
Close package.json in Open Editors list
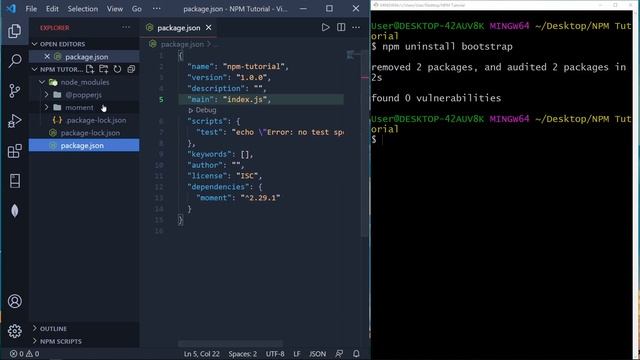coord(47,57)
